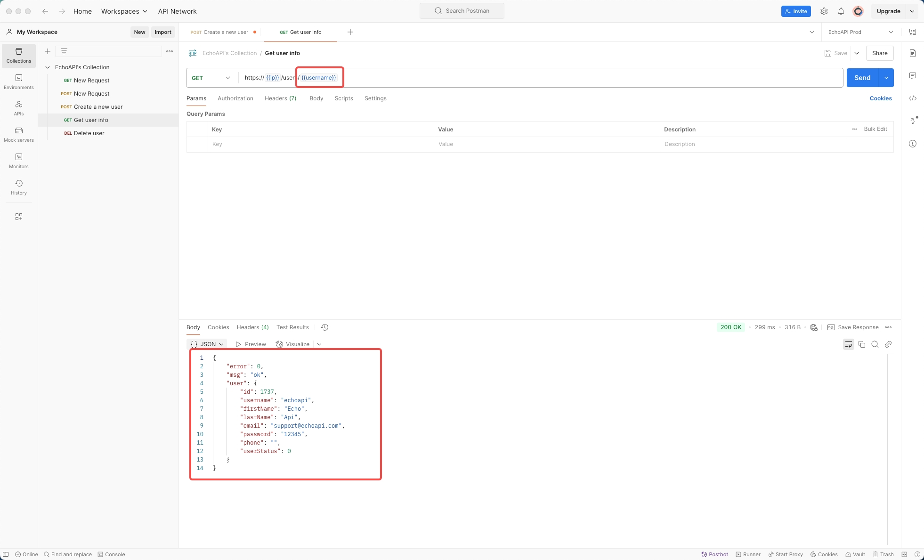Select the Headers tab

coord(281,98)
